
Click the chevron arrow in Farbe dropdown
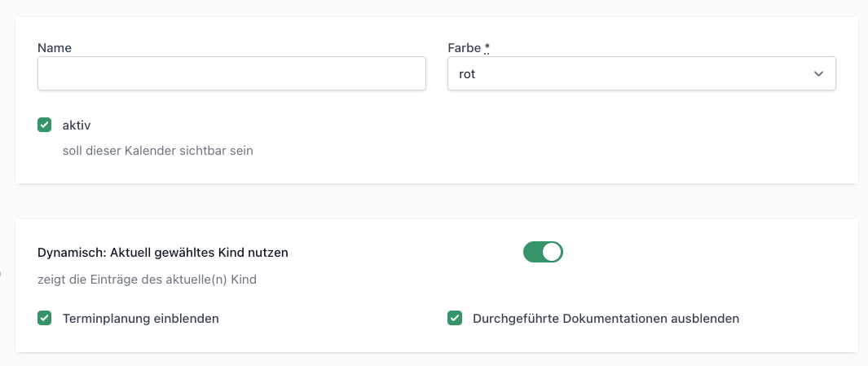point(818,74)
